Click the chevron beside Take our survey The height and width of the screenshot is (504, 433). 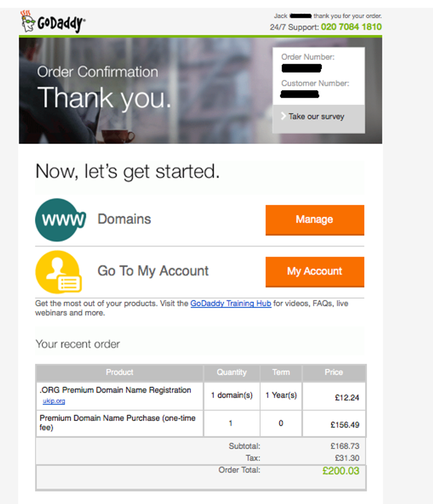point(283,116)
